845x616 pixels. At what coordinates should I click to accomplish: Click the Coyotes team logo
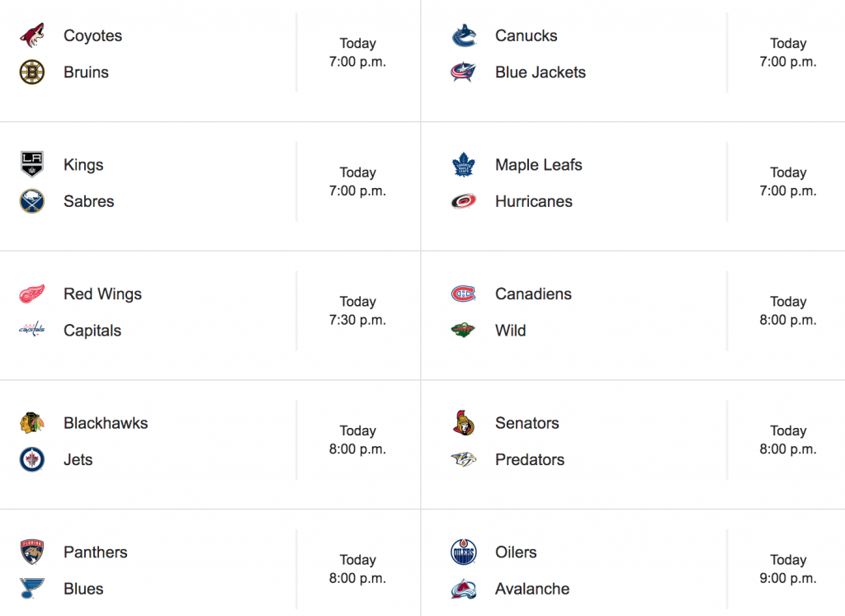pyautogui.click(x=32, y=35)
